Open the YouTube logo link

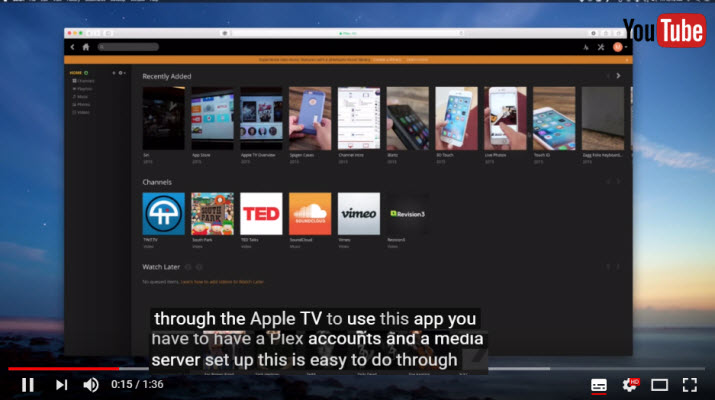coord(664,31)
